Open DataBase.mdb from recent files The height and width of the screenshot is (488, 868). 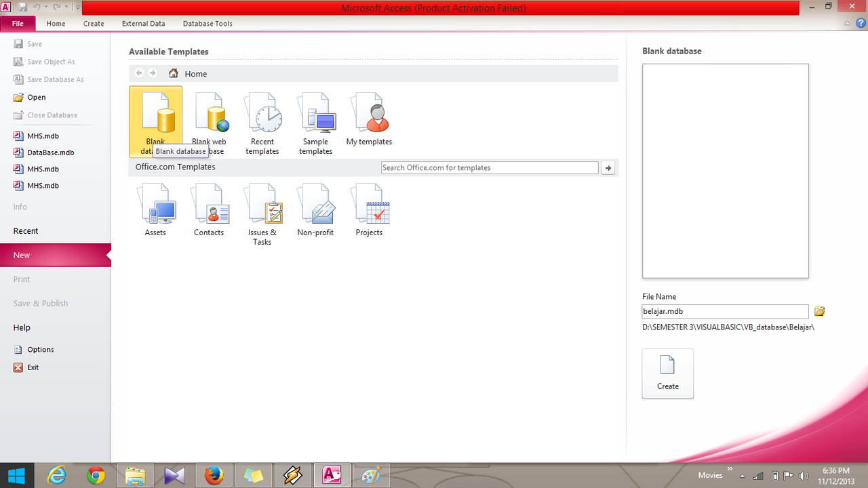click(50, 152)
